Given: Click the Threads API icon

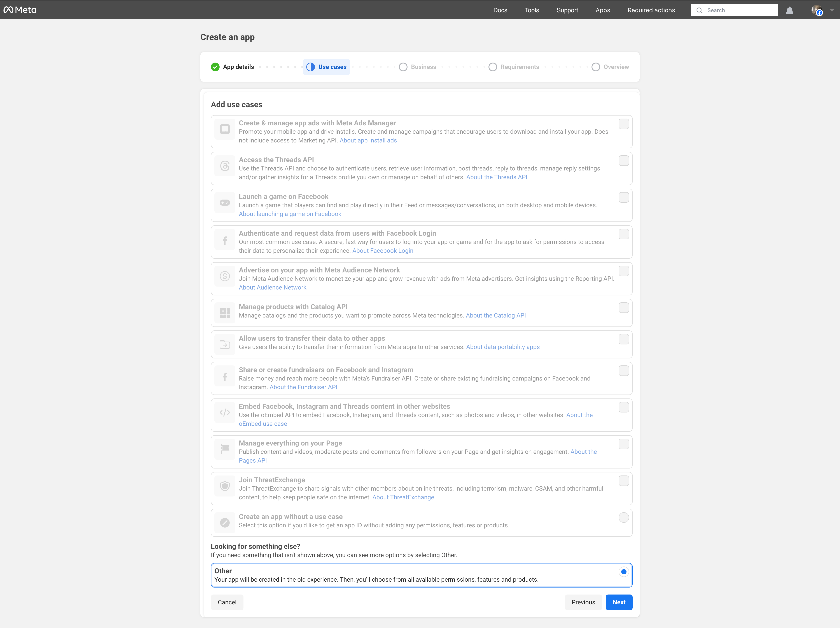Looking at the screenshot, I should 225,166.
